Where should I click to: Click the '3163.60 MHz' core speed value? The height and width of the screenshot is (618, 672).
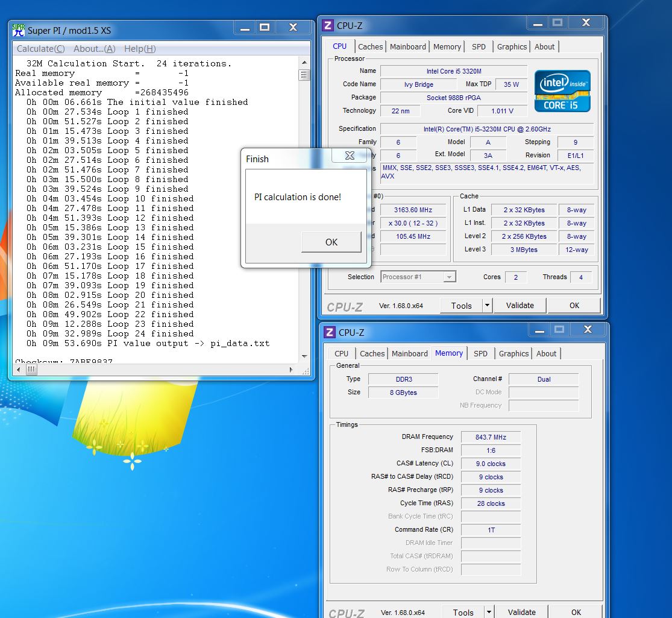[x=413, y=210]
